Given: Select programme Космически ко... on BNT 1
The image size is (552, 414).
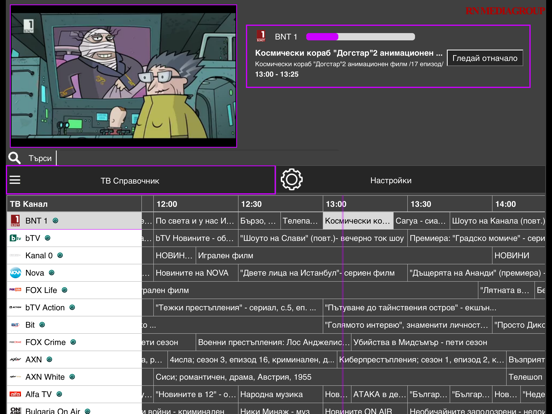Looking at the screenshot, I should (x=358, y=221).
